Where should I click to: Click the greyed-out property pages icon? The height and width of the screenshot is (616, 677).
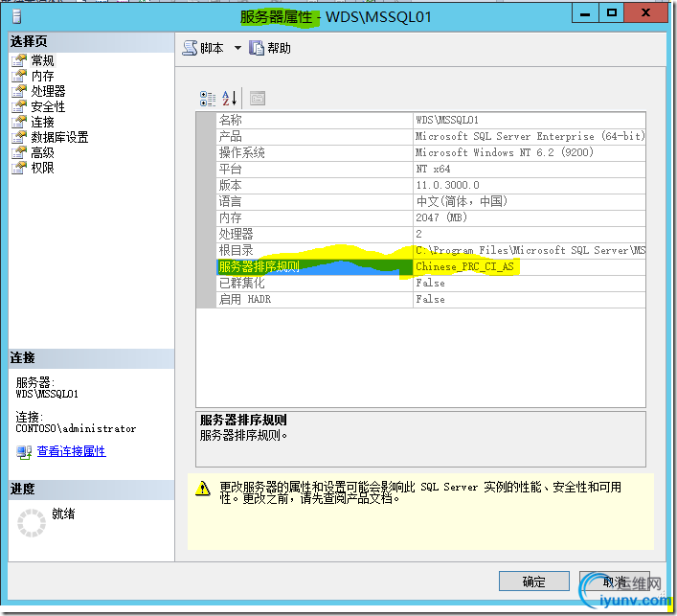point(258,99)
